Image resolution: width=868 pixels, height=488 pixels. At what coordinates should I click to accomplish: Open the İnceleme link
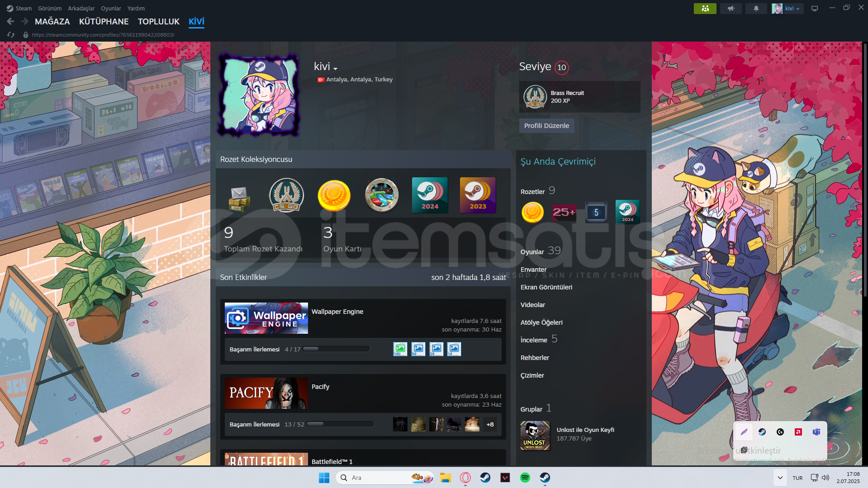click(534, 340)
